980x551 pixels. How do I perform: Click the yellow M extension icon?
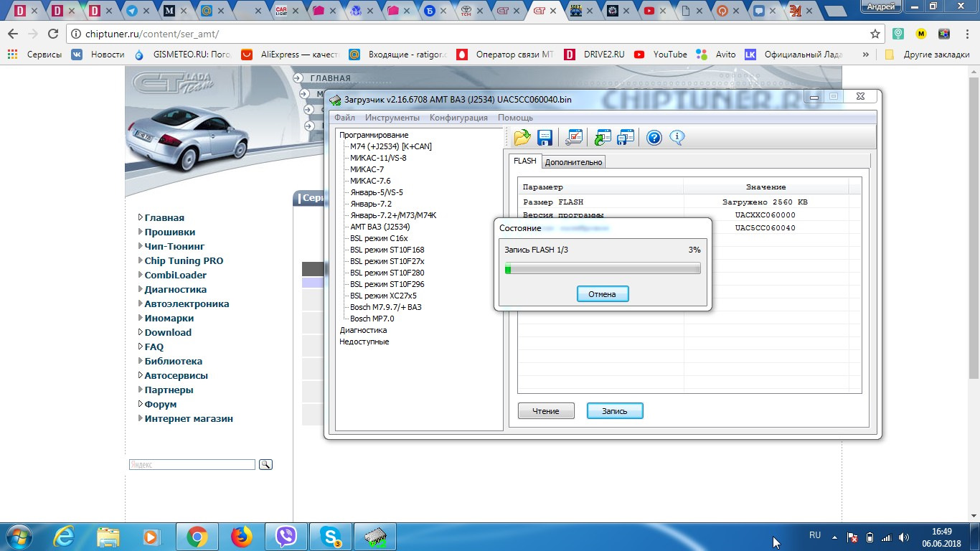(x=921, y=34)
